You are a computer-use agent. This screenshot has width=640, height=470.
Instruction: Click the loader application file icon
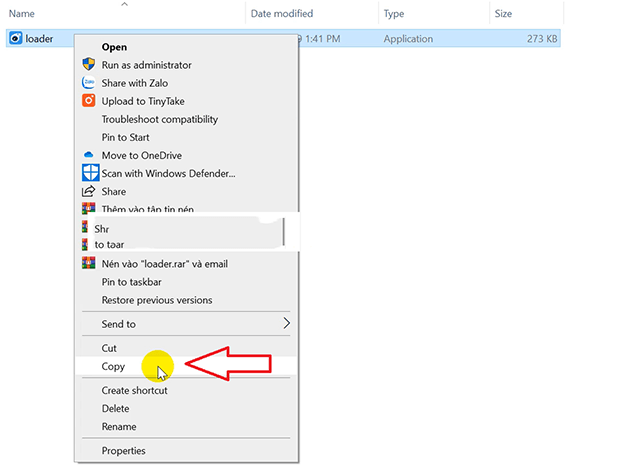pyautogui.click(x=15, y=39)
